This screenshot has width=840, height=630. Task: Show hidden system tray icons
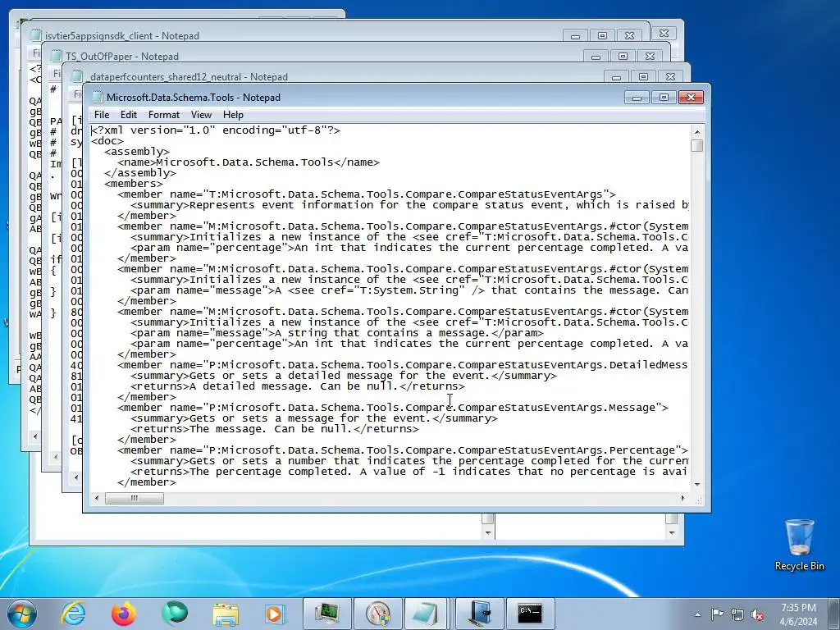point(697,614)
